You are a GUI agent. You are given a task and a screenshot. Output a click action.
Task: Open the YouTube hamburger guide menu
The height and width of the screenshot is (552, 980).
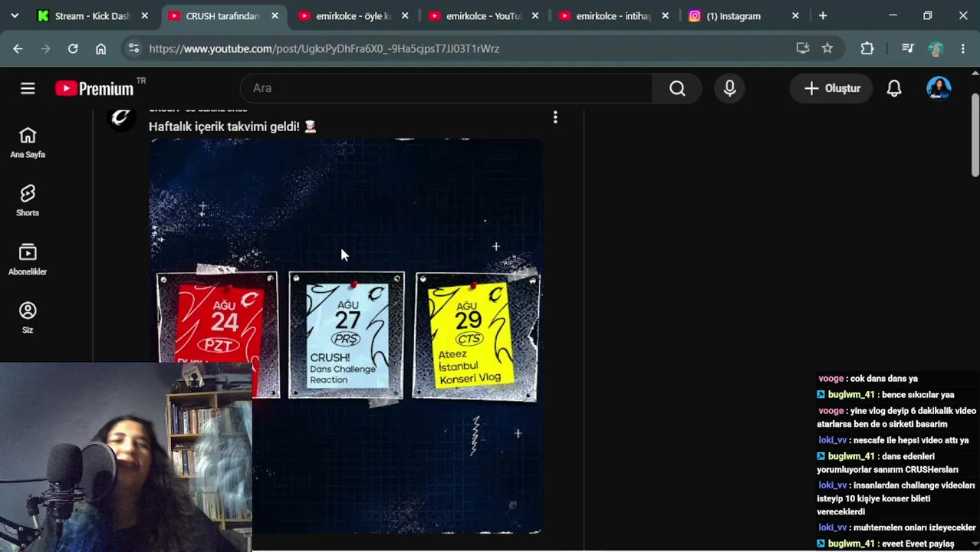point(28,88)
